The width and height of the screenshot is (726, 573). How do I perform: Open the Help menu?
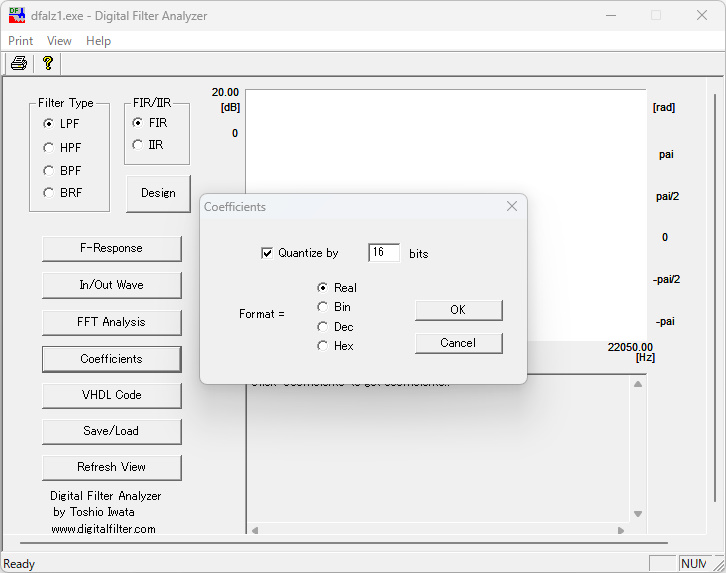point(98,41)
